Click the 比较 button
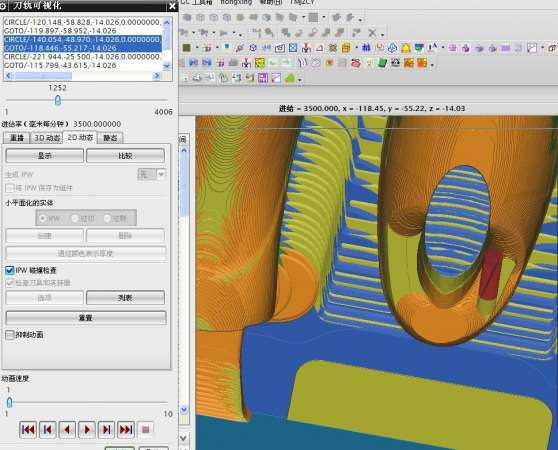 point(125,156)
